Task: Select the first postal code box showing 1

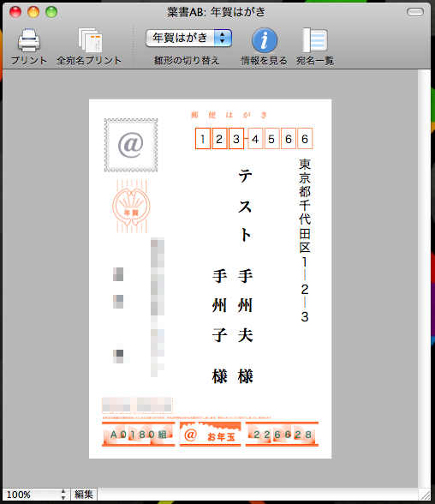Action: click(x=203, y=139)
